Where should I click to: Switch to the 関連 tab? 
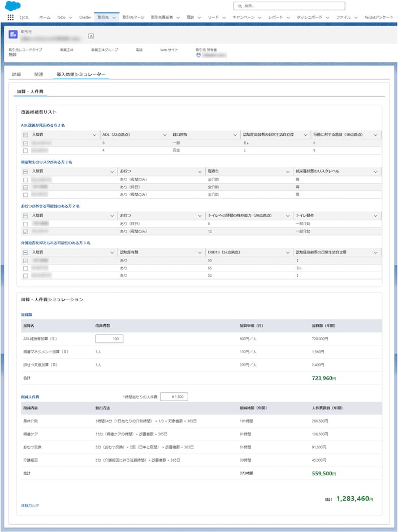[x=38, y=74]
